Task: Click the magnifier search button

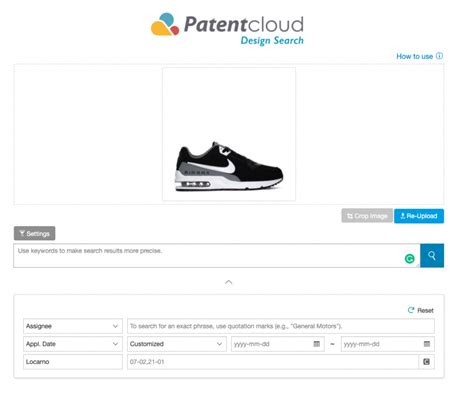Action: point(432,256)
